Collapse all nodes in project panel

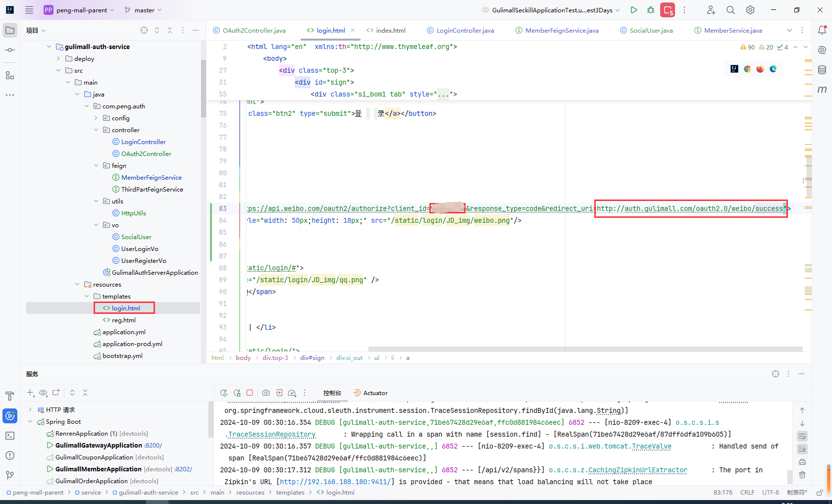170,30
